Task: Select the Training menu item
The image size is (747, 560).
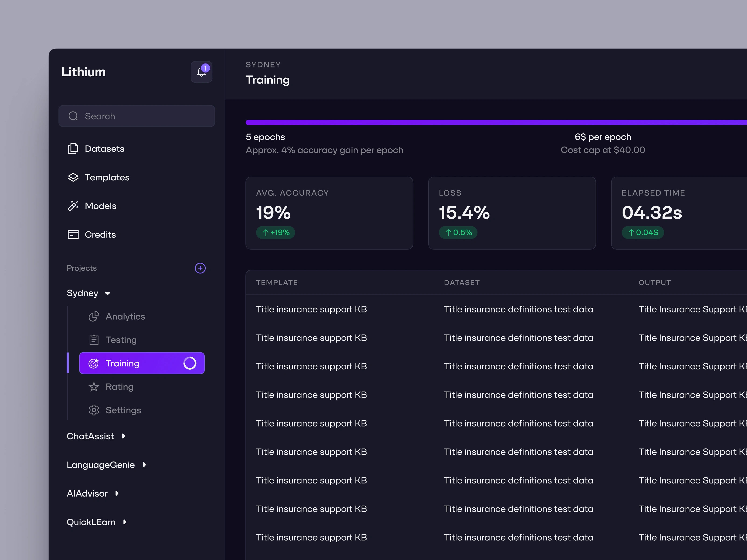Action: click(x=142, y=363)
